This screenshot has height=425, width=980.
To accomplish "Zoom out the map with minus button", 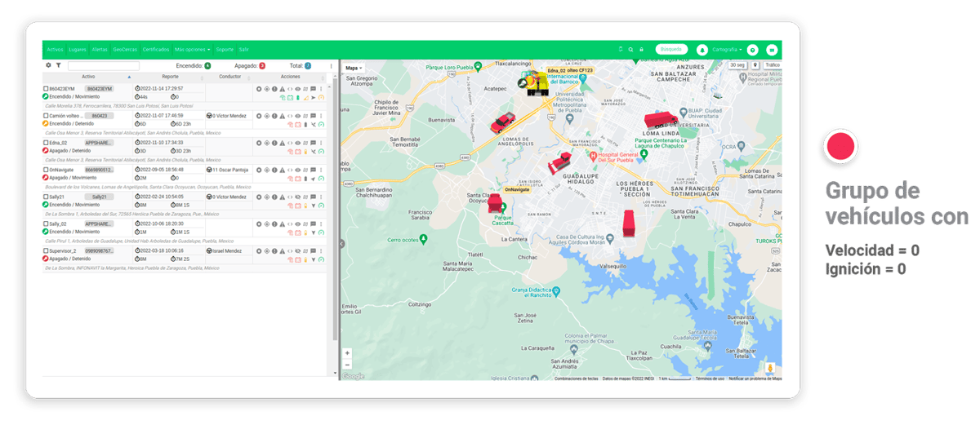I will click(x=347, y=364).
